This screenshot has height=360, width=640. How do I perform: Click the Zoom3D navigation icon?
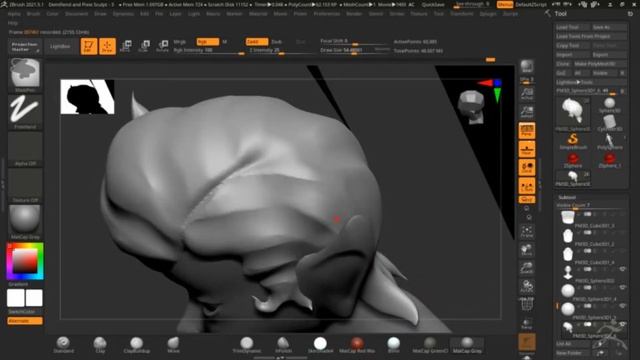click(527, 268)
